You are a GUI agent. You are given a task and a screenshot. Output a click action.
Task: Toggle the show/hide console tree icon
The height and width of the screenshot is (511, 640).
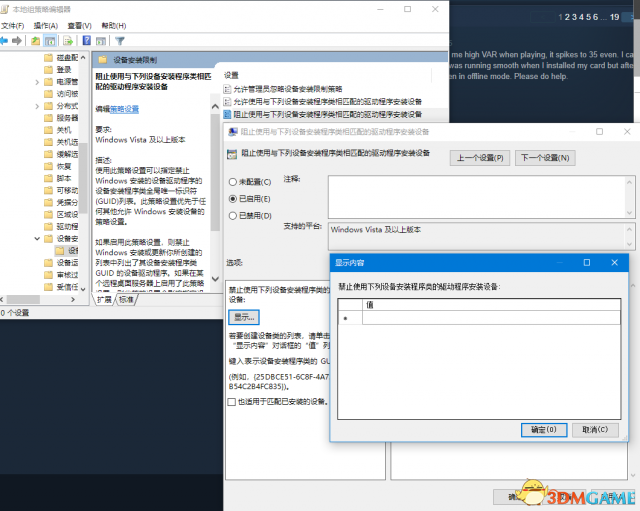point(50,40)
